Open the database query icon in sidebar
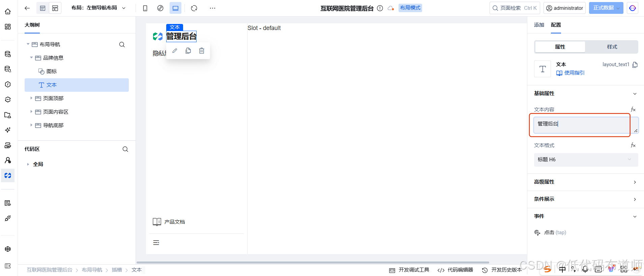 pyautogui.click(x=8, y=69)
